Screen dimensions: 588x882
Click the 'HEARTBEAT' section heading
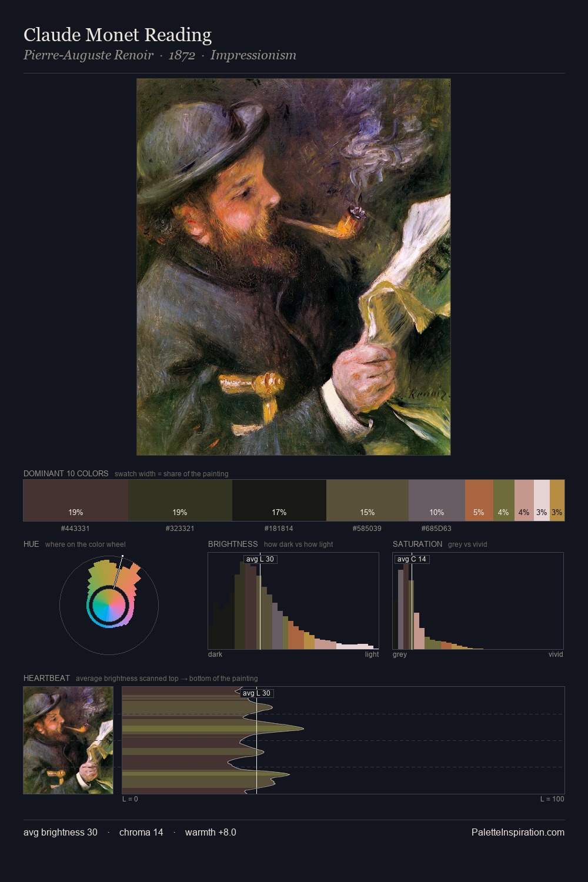[x=46, y=678]
